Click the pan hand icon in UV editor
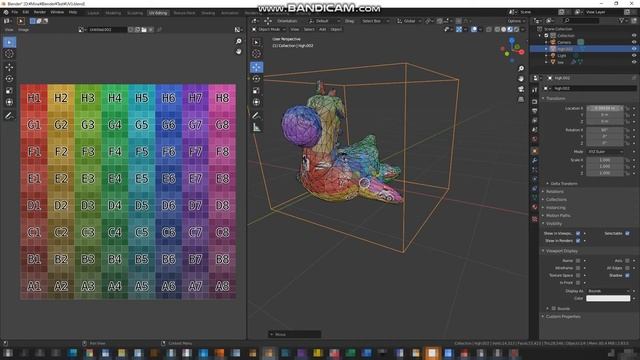Screen dimensions: 640x360 (239, 51)
